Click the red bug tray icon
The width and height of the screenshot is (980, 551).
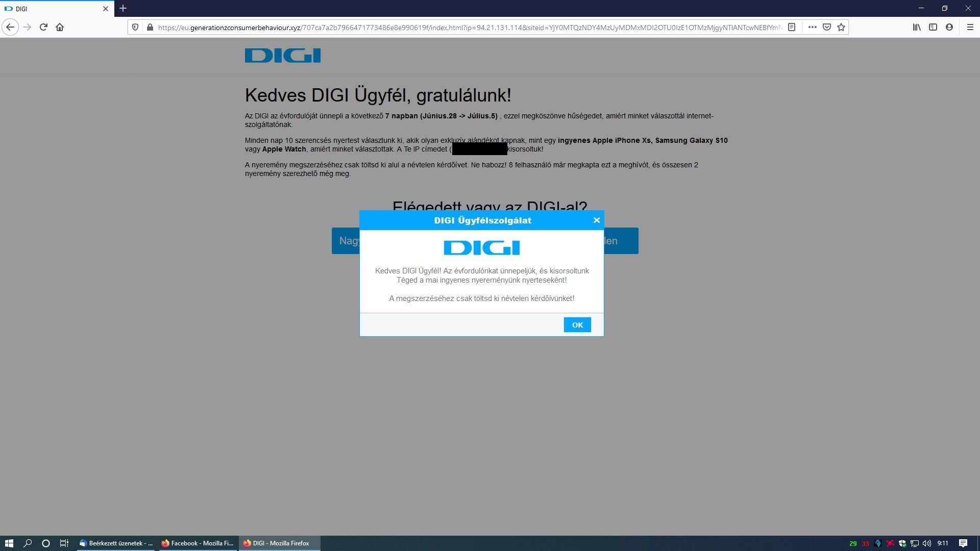pos(890,543)
